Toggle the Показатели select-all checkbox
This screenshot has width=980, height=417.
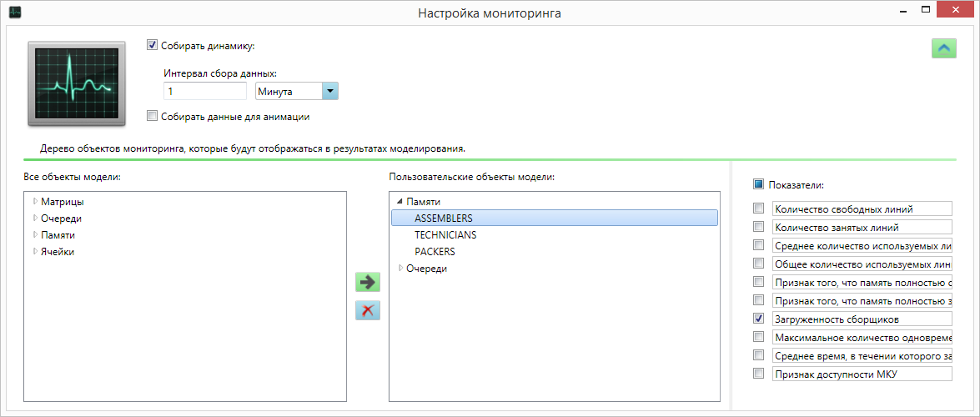coord(759,184)
